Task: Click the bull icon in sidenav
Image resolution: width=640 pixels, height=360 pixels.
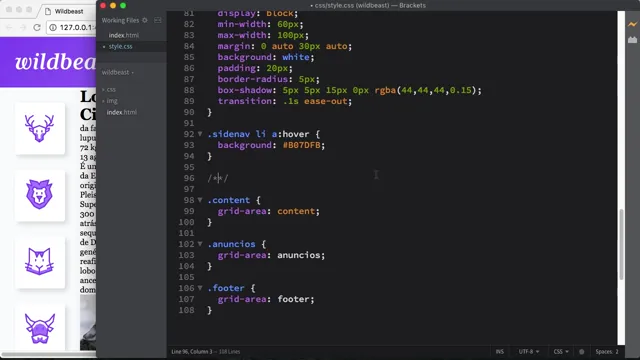Action: (x=40, y=328)
